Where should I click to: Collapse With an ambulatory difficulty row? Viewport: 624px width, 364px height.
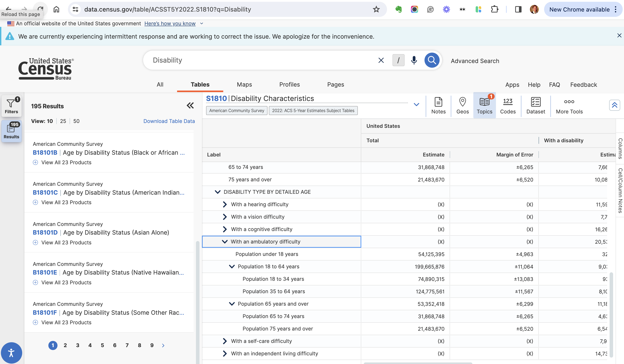(225, 241)
